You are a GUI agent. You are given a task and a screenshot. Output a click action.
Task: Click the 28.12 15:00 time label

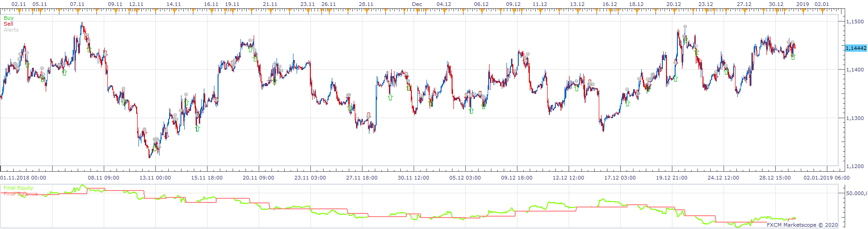click(x=775, y=178)
